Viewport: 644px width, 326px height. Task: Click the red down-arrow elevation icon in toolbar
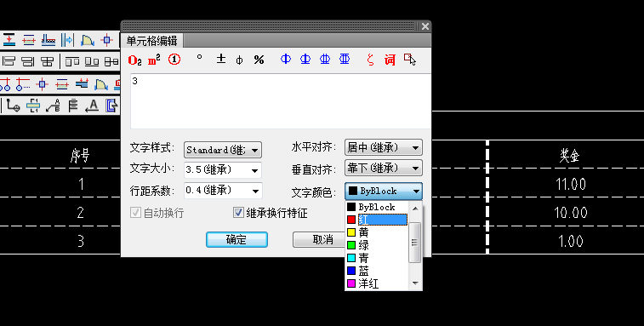9,40
